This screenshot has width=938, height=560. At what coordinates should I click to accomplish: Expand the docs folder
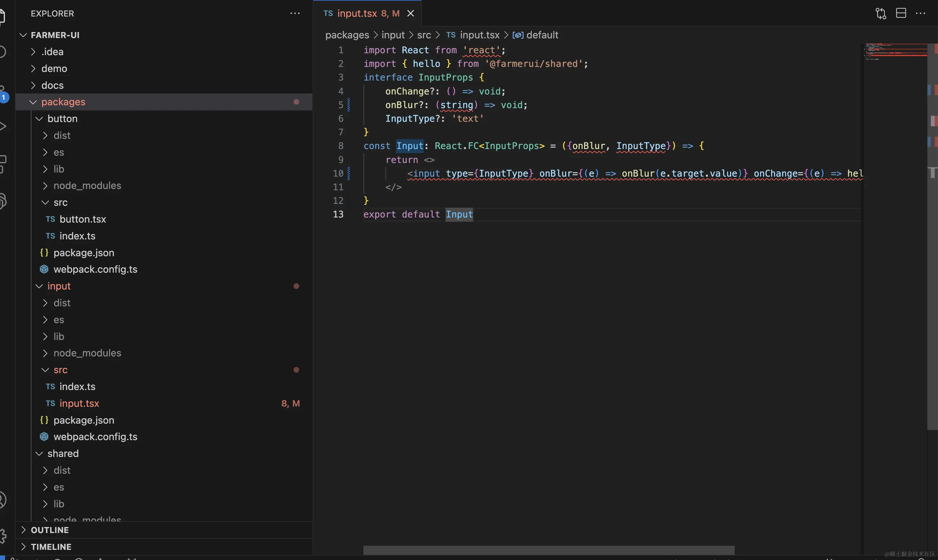pos(164,85)
